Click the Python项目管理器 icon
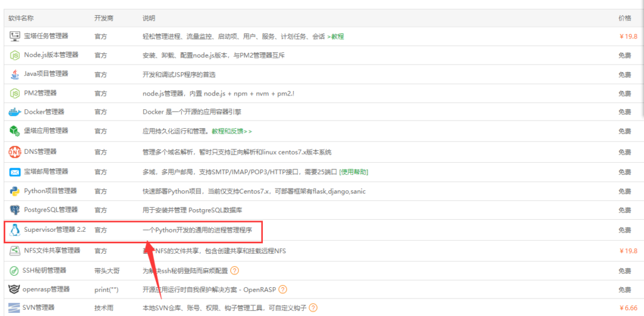The width and height of the screenshot is (644, 316). tap(15, 191)
